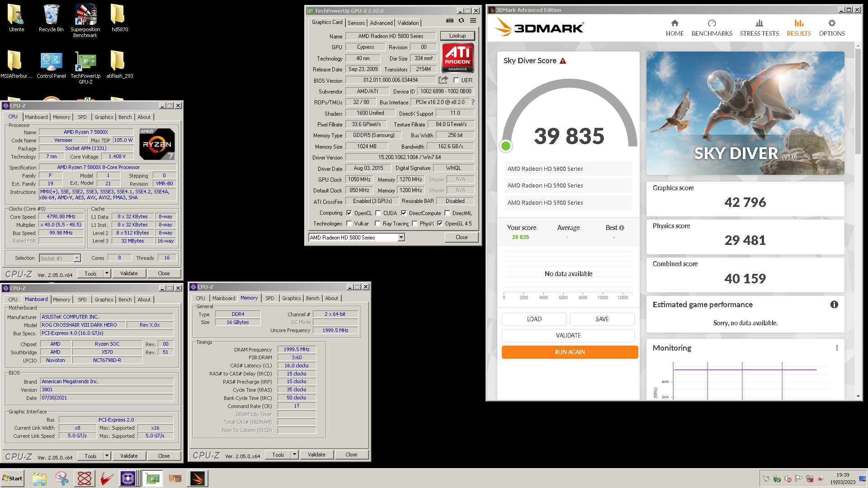
Task: Open the MSIAfterburner desktop folder
Action: tap(16, 65)
